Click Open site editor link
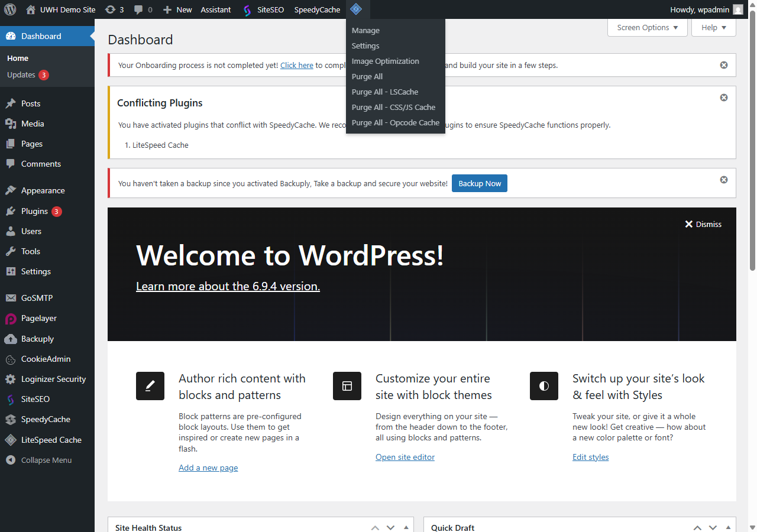 [x=405, y=457]
